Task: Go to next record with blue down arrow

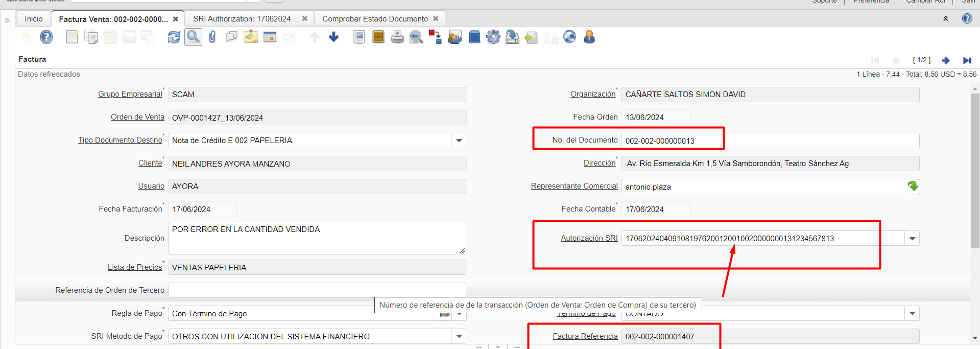Action: click(334, 37)
